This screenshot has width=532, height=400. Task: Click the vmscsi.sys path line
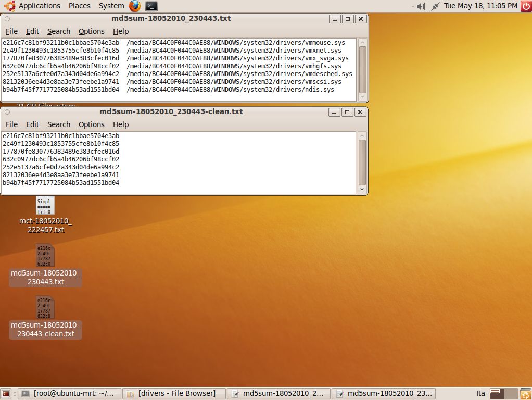pyautogui.click(x=234, y=81)
